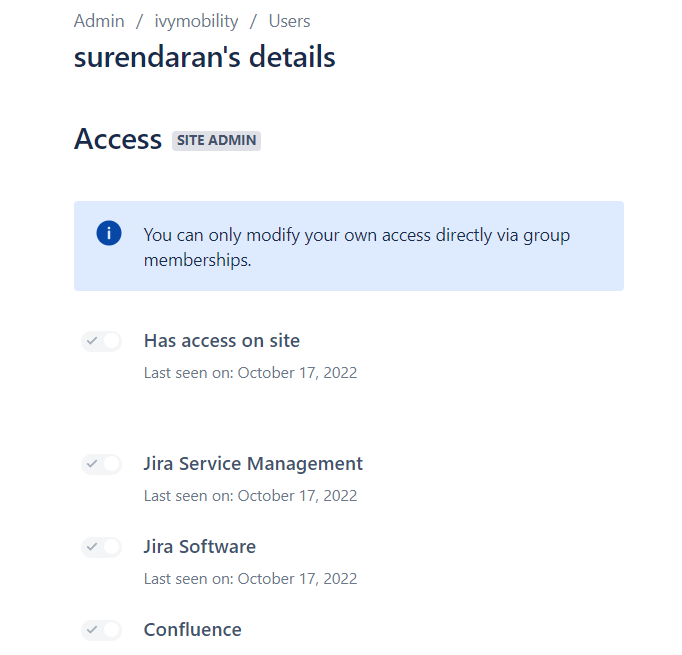Screen dimensions: 682x655
Task: Click the Confluence product label
Action: tap(193, 630)
